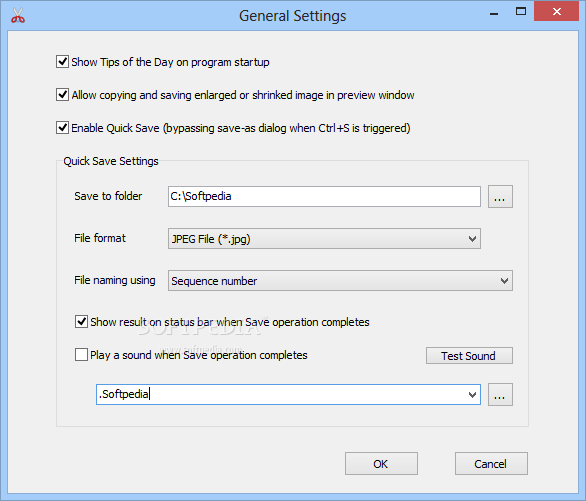The height and width of the screenshot is (501, 586).
Task: Close the General Settings dialog
Action: click(556, 12)
